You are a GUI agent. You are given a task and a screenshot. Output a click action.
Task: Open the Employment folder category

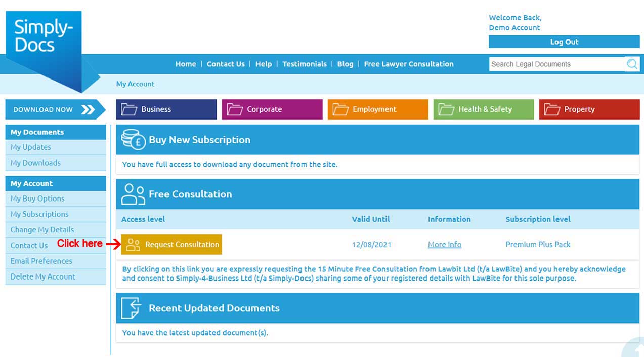(377, 109)
